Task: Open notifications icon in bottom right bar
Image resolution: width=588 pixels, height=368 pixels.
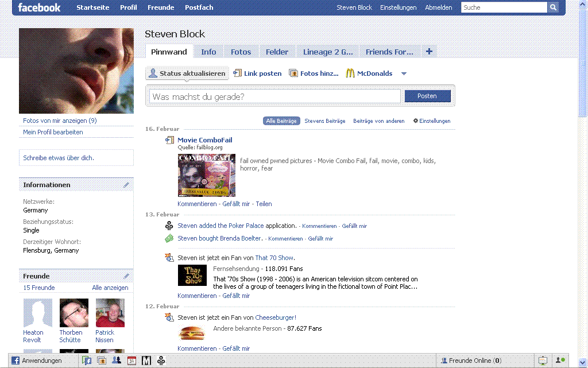Action: [543, 361]
